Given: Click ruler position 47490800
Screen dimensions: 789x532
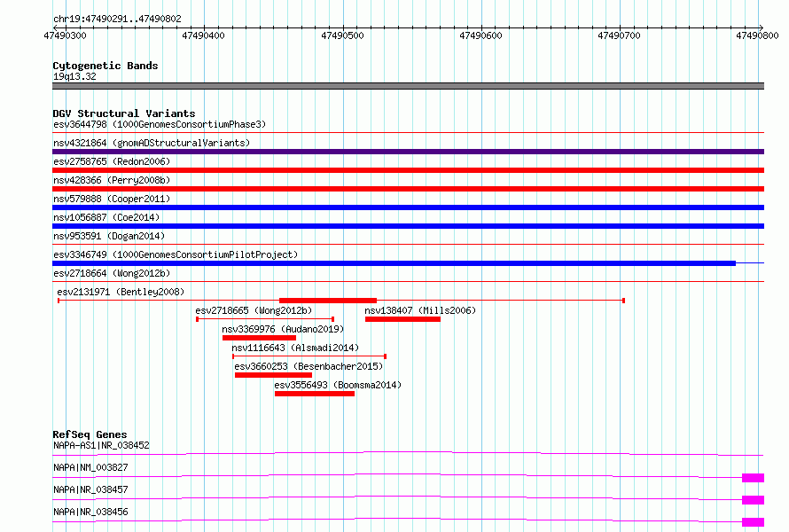Looking at the screenshot, I should pyautogui.click(x=757, y=35).
